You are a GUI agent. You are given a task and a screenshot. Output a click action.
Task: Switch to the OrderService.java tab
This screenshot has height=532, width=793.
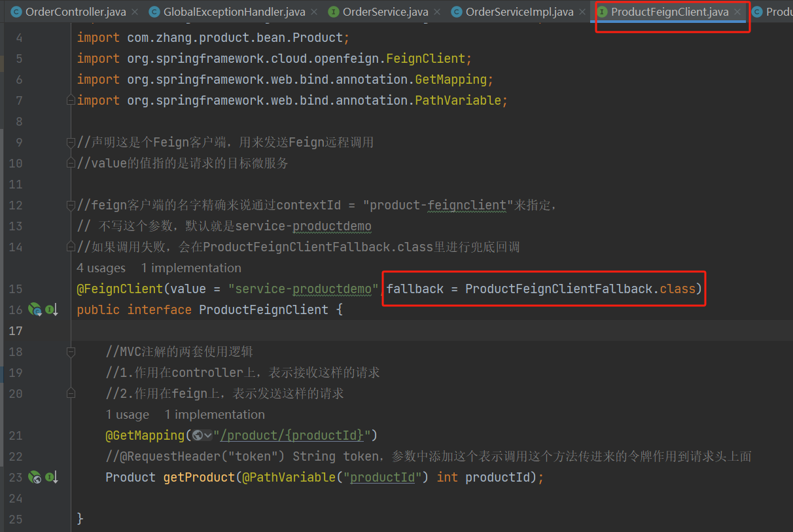click(385, 12)
